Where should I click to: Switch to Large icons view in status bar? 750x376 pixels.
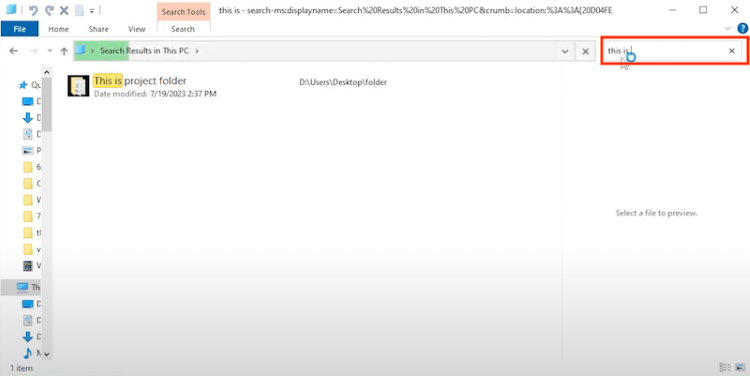[740, 367]
